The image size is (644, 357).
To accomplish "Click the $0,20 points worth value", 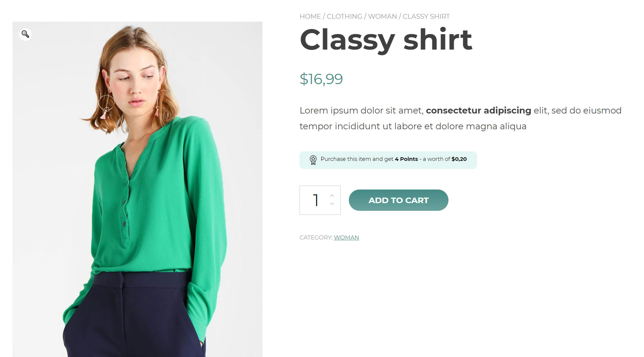I will click(x=459, y=159).
